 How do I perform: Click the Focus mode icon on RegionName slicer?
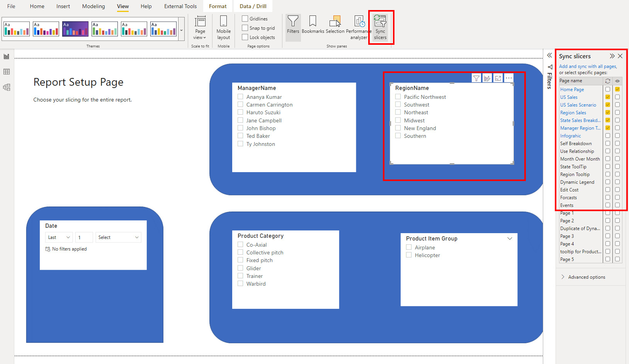click(498, 78)
